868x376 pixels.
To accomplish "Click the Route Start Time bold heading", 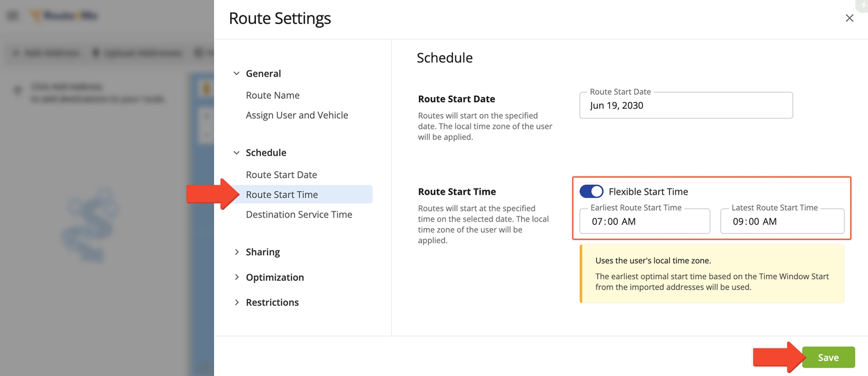I will pyautogui.click(x=457, y=192).
